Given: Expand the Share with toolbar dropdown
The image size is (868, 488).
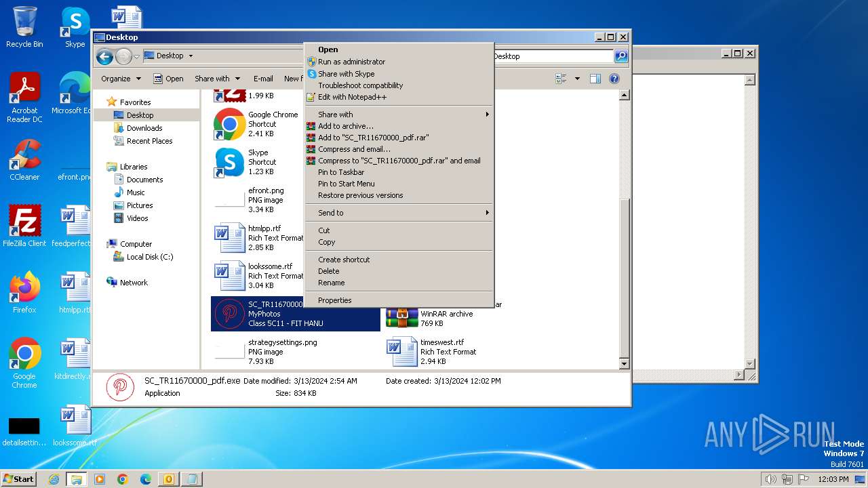Looking at the screenshot, I should [218, 79].
